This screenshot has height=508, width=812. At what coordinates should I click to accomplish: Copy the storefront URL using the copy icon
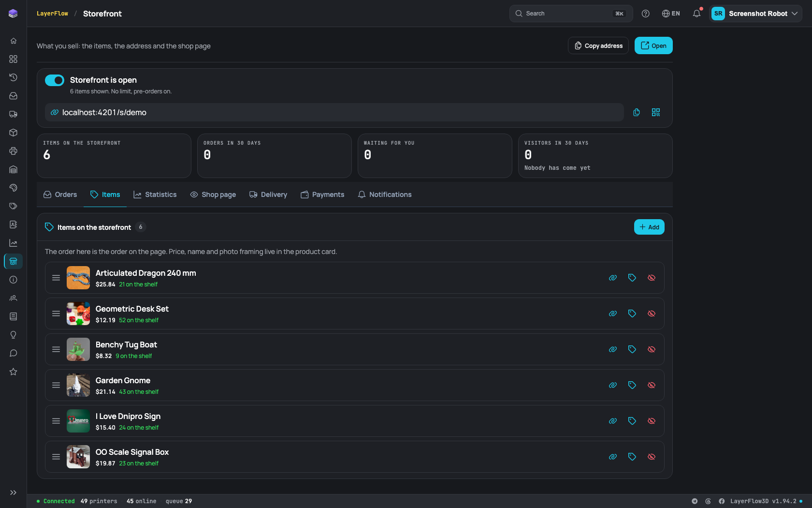[x=637, y=112]
